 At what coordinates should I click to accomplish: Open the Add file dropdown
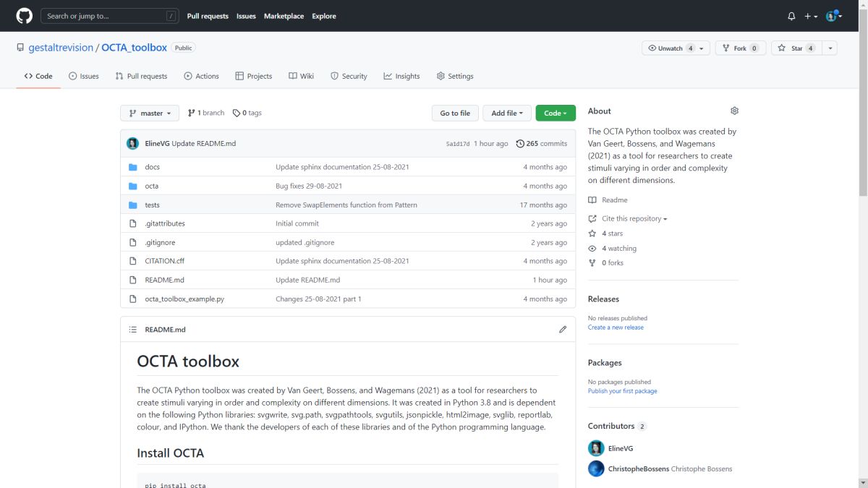point(507,113)
